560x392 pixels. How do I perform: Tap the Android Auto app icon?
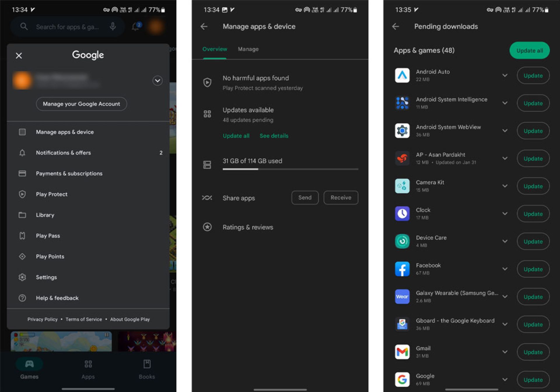tap(402, 75)
